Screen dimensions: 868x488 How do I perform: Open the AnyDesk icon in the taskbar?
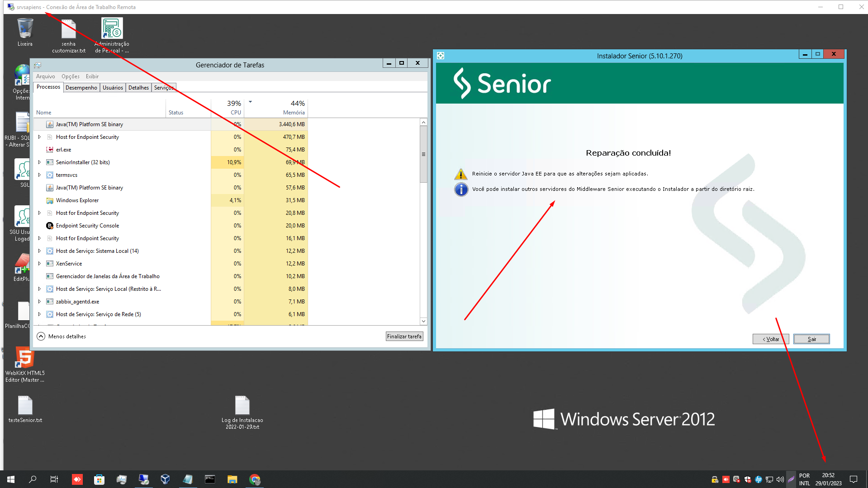coord(77,479)
